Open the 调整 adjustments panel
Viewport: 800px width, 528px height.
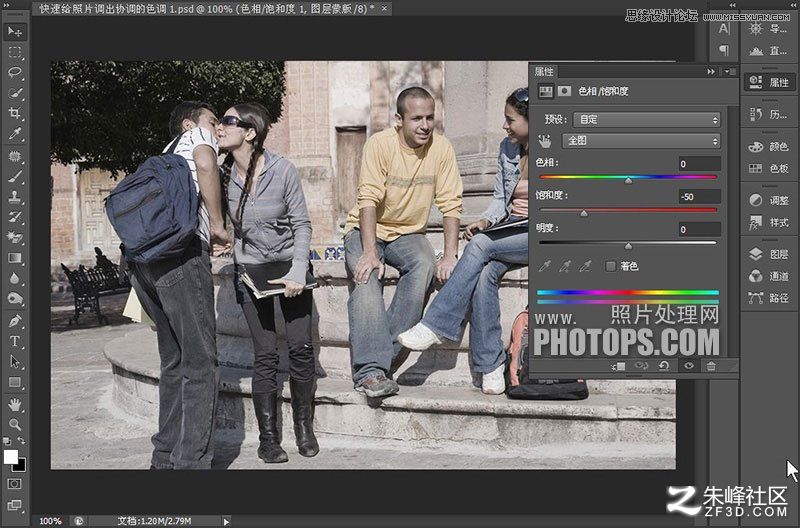click(769, 200)
